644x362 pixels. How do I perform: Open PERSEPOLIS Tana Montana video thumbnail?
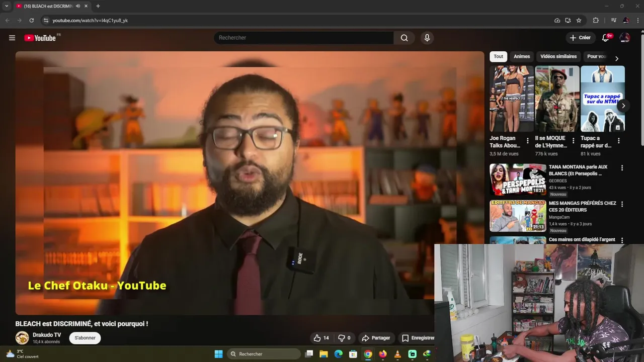(x=518, y=179)
